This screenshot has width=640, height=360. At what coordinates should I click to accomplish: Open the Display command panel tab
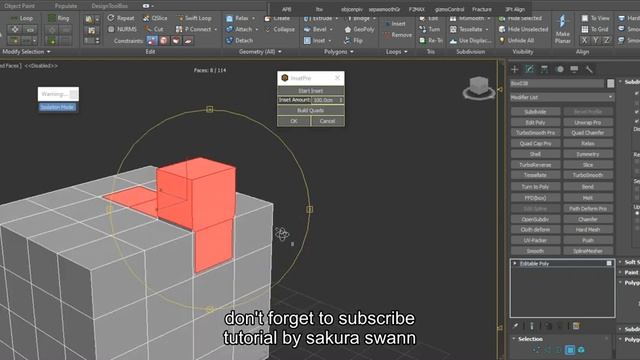pyautogui.click(x=574, y=69)
